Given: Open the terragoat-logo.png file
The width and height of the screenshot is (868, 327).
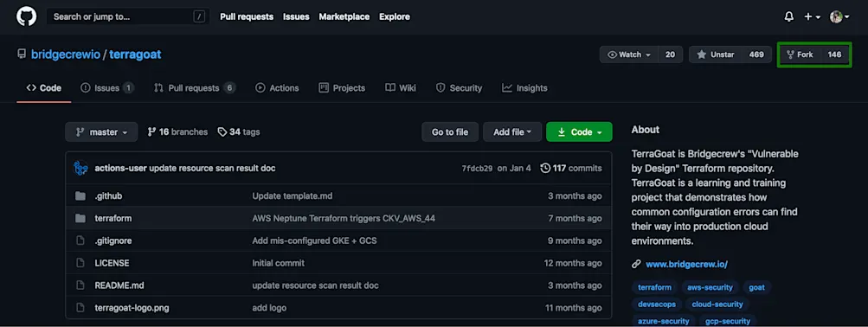Looking at the screenshot, I should point(132,308).
